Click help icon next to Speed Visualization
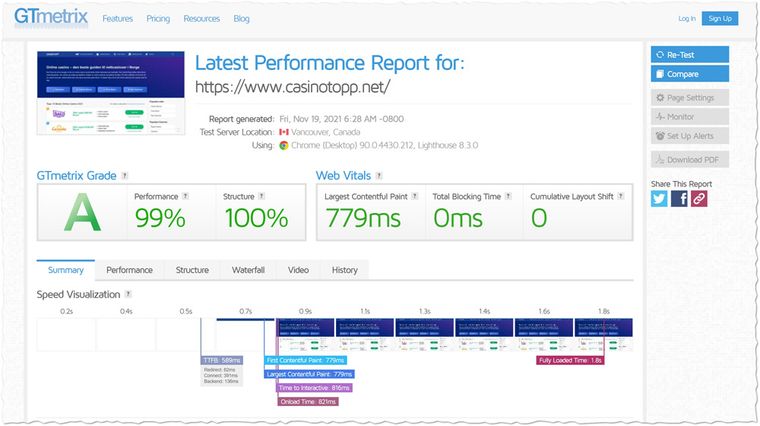This screenshot has height=426, width=760. pyautogui.click(x=128, y=294)
